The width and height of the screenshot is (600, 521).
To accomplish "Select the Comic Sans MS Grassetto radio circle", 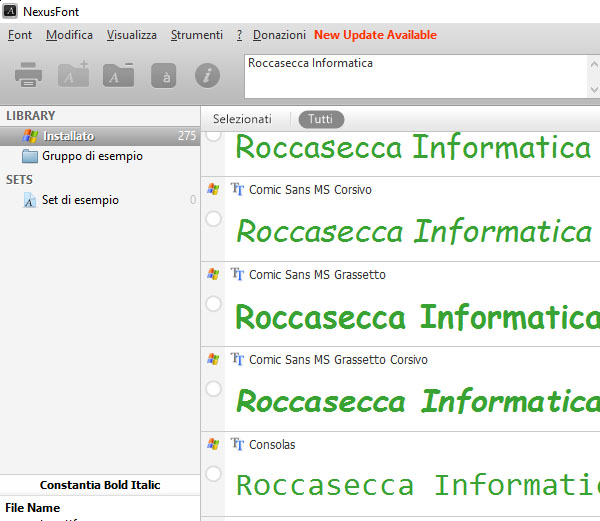I will coord(214,304).
